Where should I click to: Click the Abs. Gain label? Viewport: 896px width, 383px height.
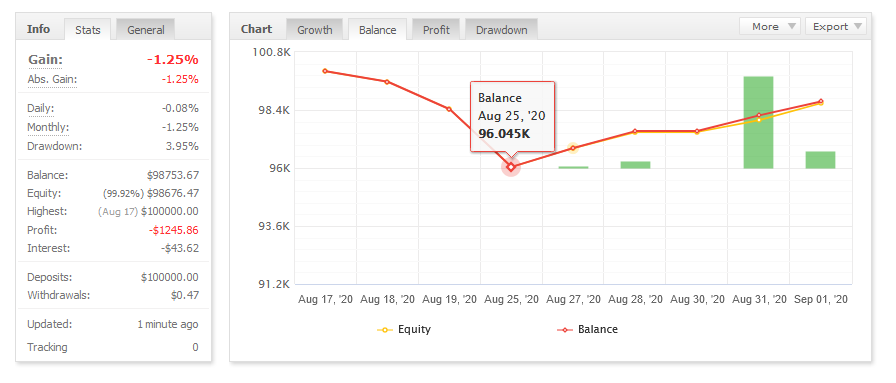point(52,79)
